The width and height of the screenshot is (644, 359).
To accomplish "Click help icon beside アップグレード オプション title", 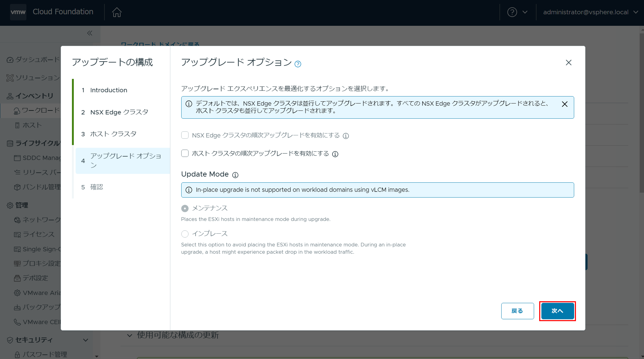I will pos(298,64).
